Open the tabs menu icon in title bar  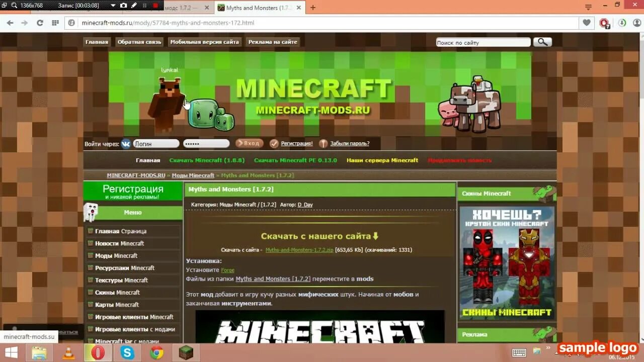point(588,7)
